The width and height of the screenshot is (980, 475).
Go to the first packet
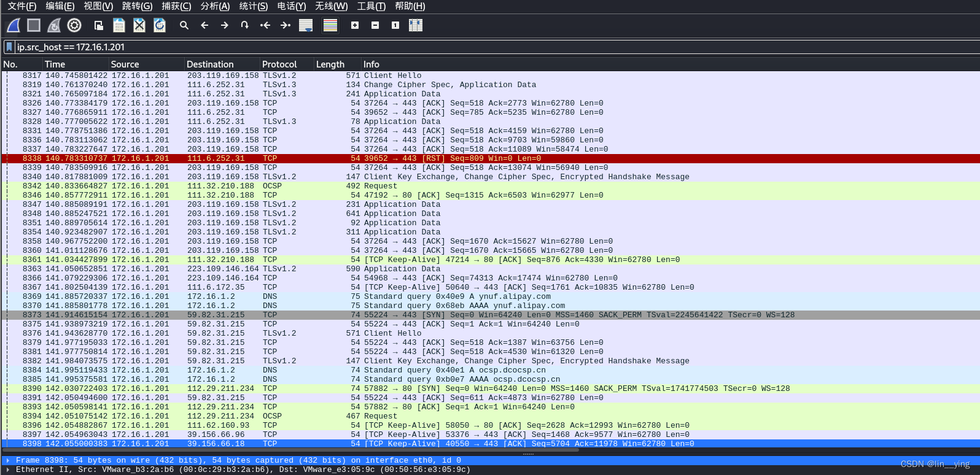pyautogui.click(x=265, y=25)
